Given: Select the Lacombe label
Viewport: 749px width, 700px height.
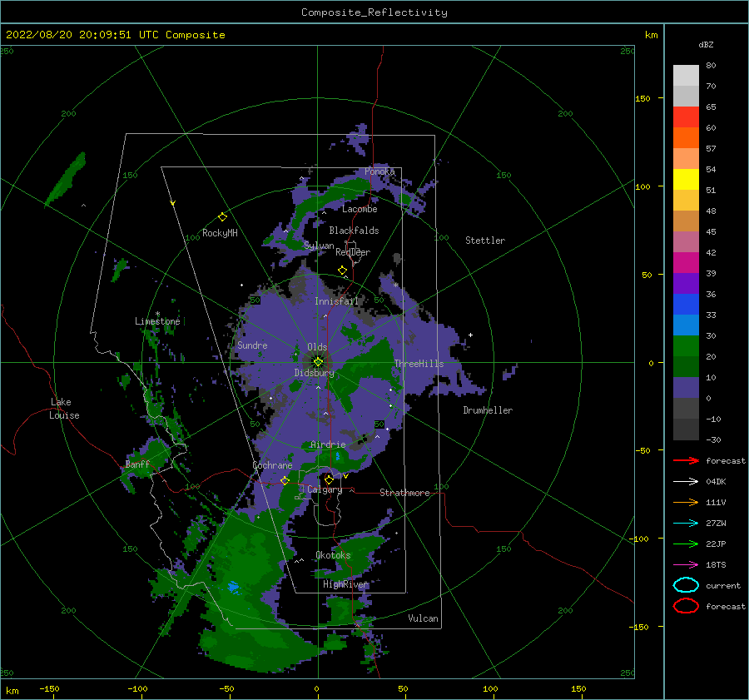Looking at the screenshot, I should click(360, 209).
